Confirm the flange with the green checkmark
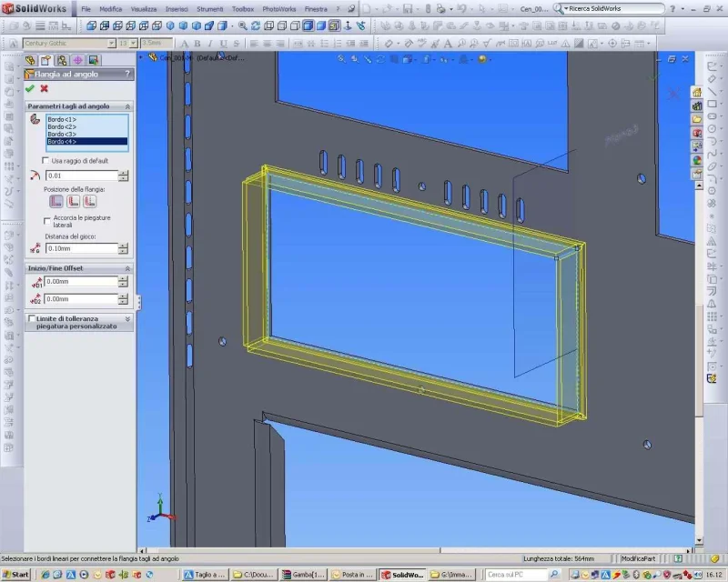This screenshot has height=582, width=728. 30,88
